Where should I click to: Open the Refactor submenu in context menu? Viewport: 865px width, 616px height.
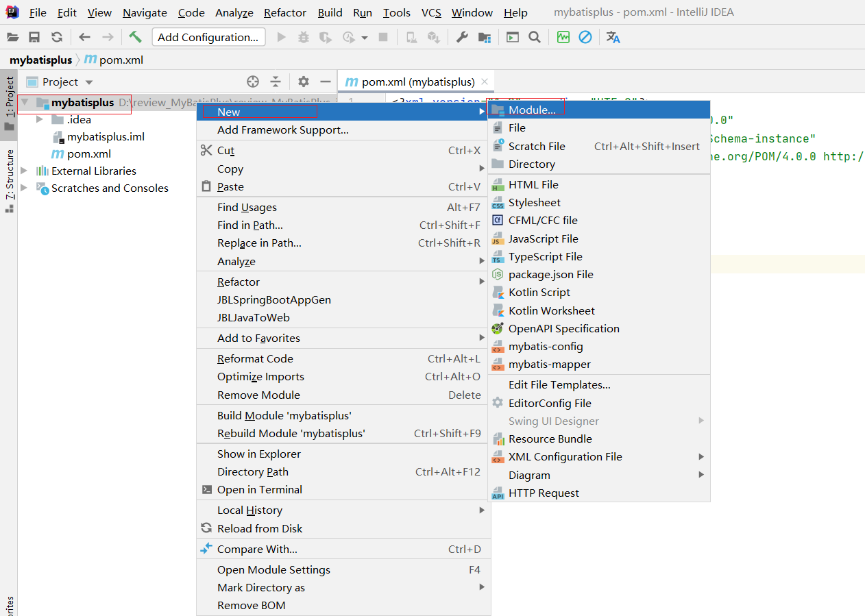click(343, 282)
